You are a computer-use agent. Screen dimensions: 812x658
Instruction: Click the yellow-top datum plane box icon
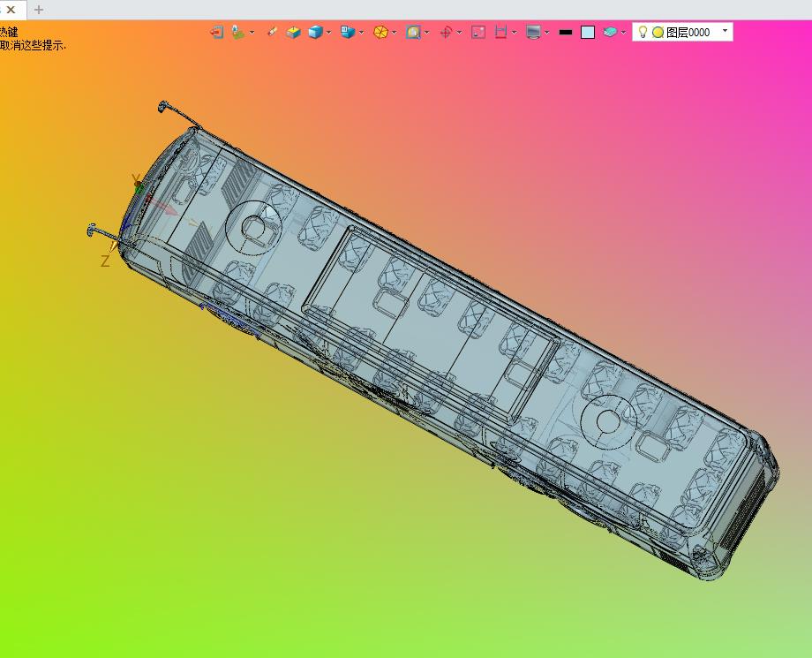294,32
